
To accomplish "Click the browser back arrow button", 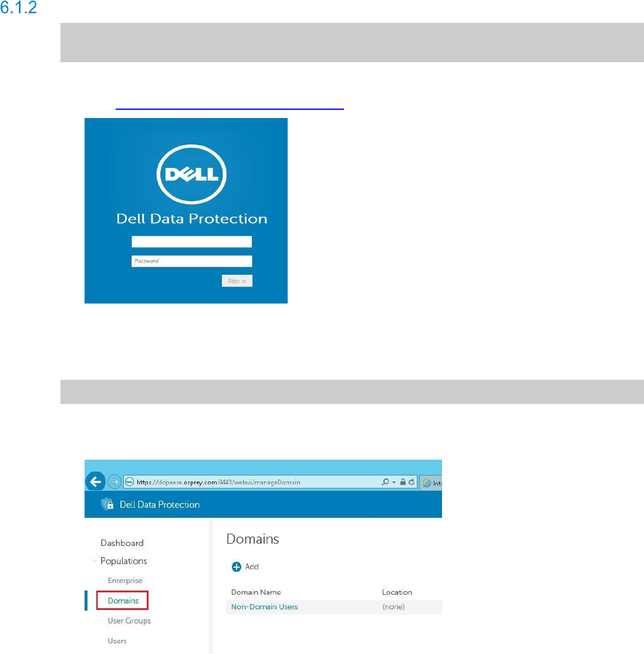I will coord(95,482).
